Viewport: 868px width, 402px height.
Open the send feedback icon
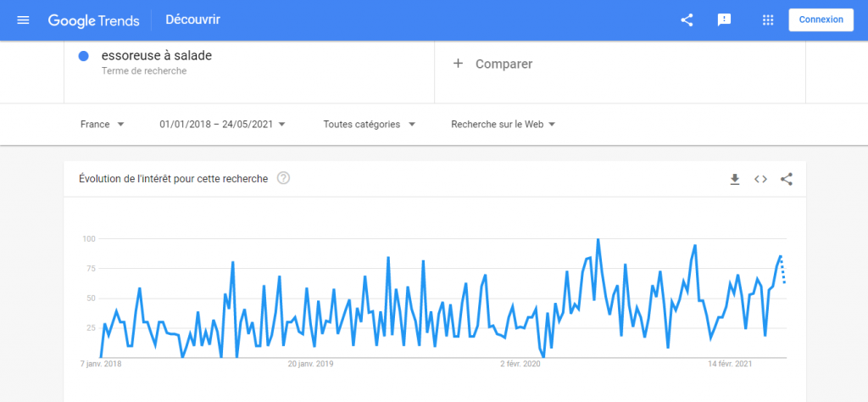tap(724, 20)
